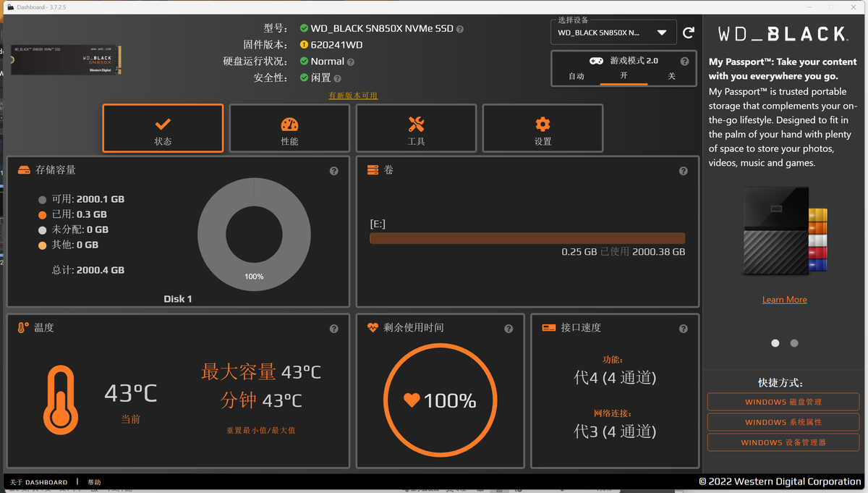Click 重置最小值/最大值 reset link
The width and height of the screenshot is (868, 493).
(x=260, y=430)
